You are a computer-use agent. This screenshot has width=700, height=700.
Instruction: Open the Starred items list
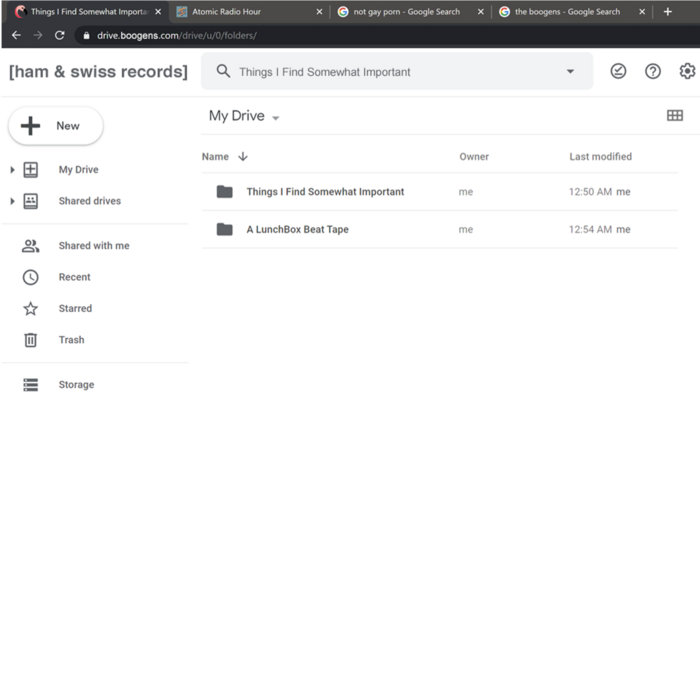point(75,309)
